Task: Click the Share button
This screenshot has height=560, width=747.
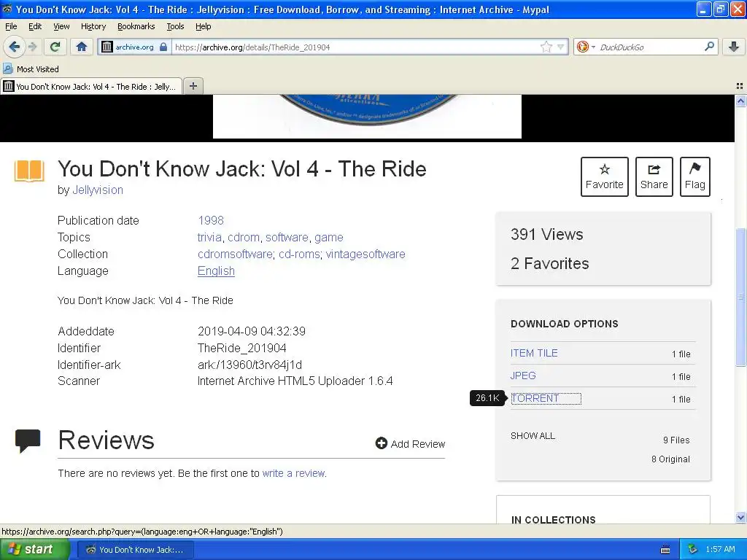Action: pos(654,176)
